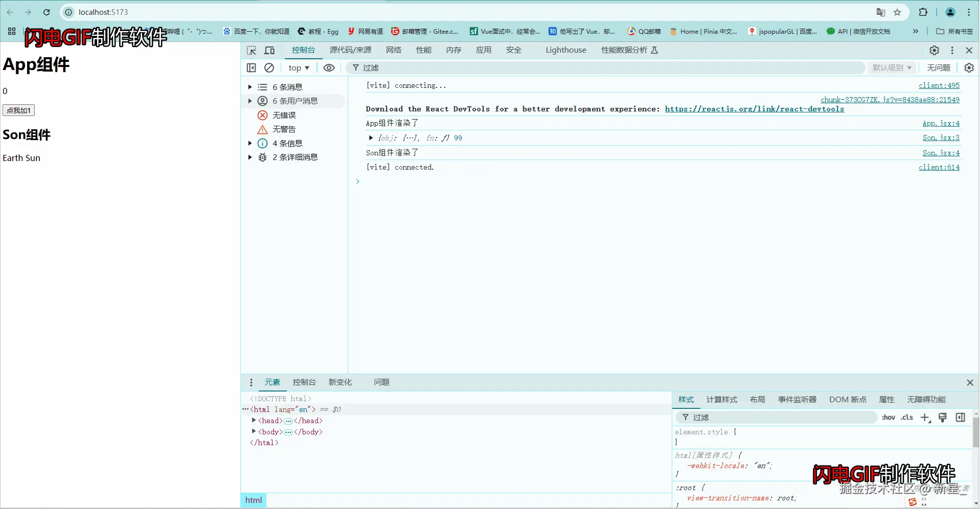The height and width of the screenshot is (509, 980).
Task: Open the 性能数据分析 tab
Action: [x=629, y=50]
